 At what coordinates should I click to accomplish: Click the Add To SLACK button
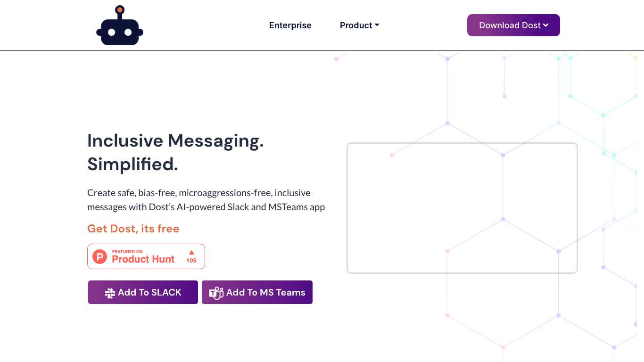143,292
